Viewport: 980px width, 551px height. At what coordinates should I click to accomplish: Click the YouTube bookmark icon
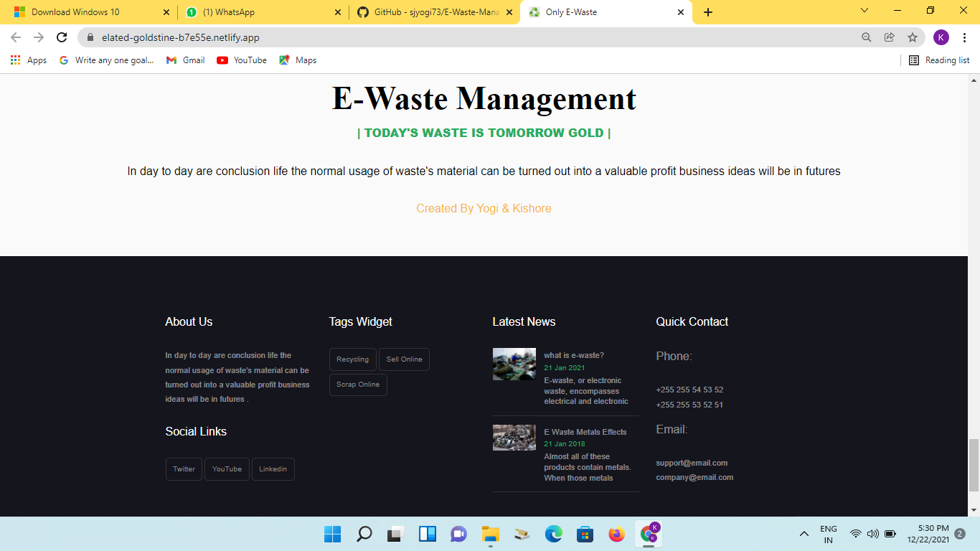(x=222, y=60)
